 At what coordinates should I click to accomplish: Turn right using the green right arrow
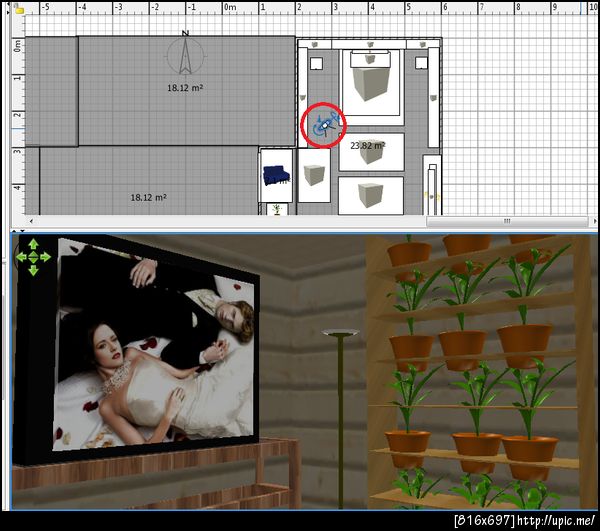[x=46, y=257]
